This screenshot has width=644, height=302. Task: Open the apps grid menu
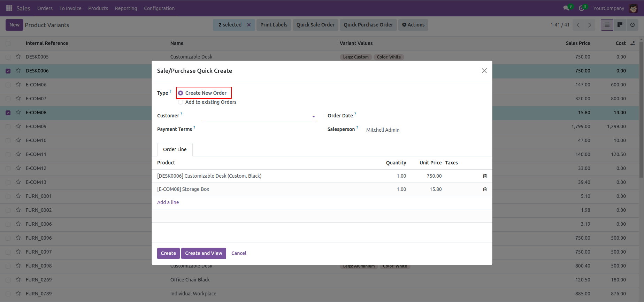pos(9,8)
